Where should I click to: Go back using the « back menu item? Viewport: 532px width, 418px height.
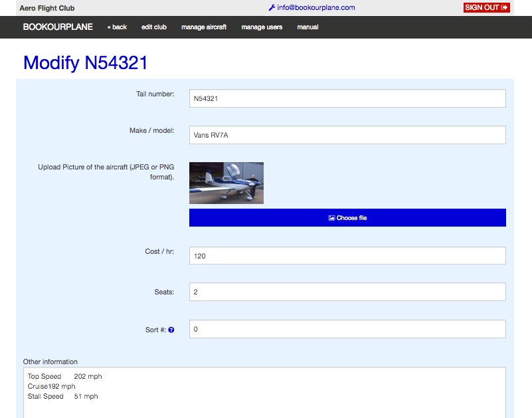pyautogui.click(x=117, y=27)
